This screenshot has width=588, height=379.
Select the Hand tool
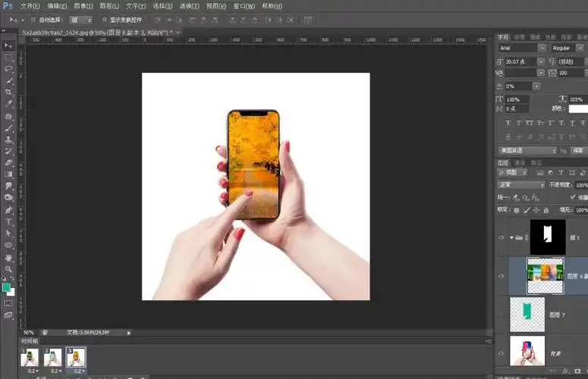(x=8, y=258)
